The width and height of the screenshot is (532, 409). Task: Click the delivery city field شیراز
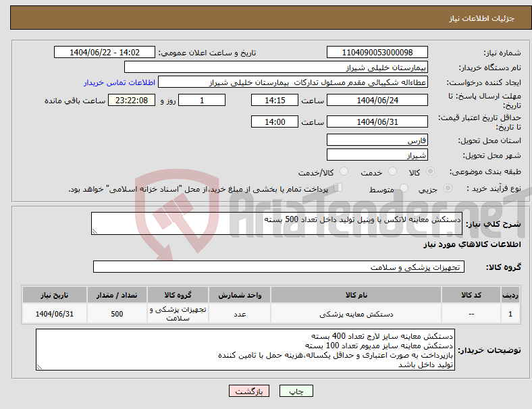point(377,155)
